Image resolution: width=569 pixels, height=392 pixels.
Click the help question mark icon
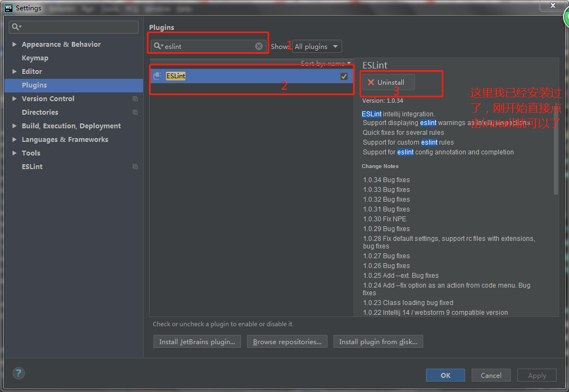pyautogui.click(x=18, y=373)
